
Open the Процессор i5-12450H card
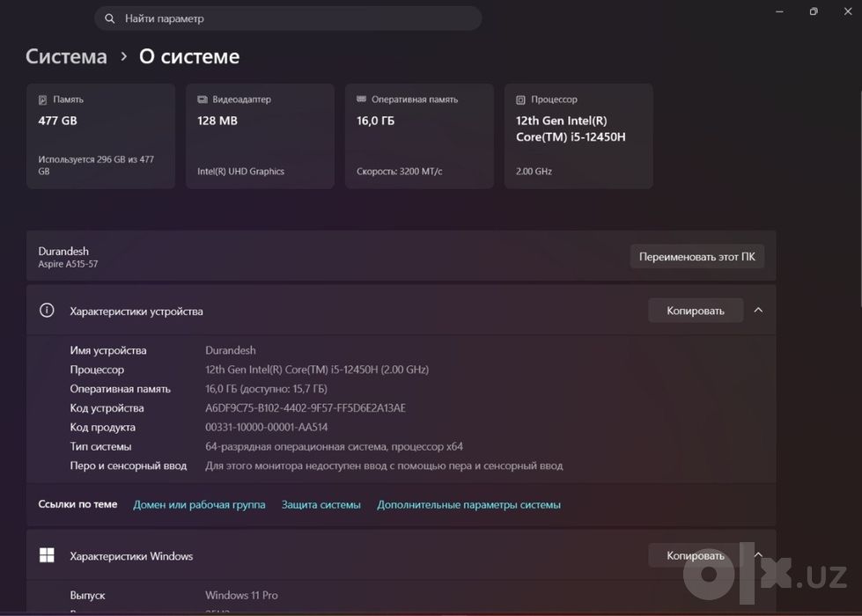point(578,136)
